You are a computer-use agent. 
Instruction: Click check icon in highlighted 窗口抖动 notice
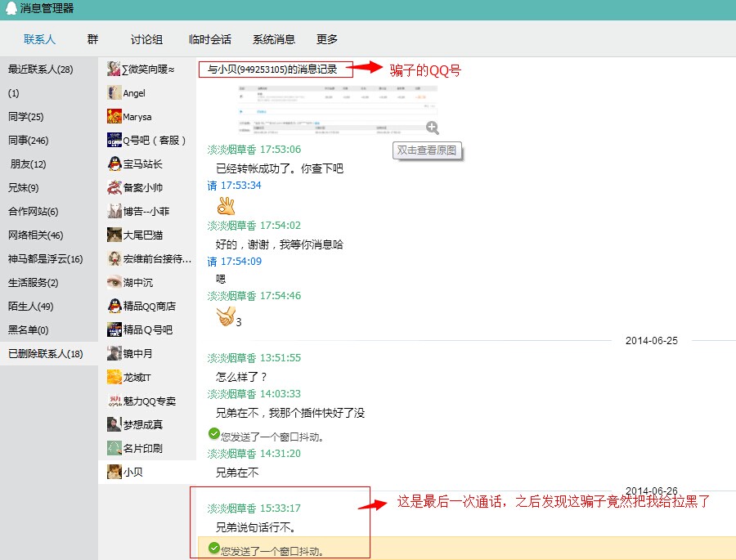(214, 548)
